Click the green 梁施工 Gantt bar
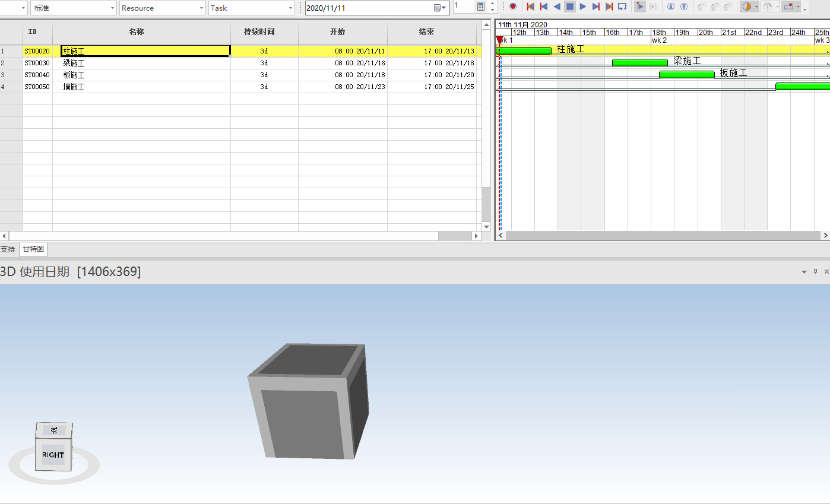Viewport: 830px width, 504px height. 640,62
